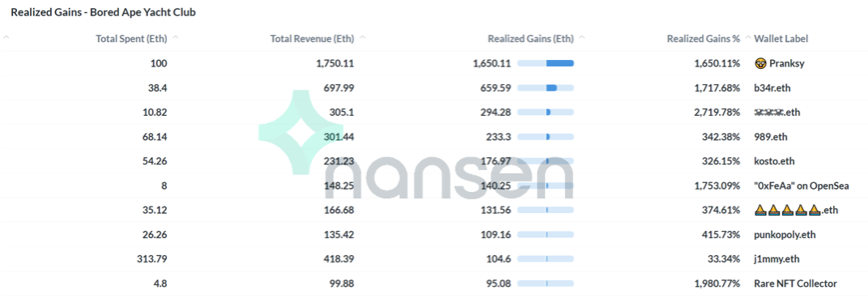Click the gains bar next to 95.08

coord(545,284)
